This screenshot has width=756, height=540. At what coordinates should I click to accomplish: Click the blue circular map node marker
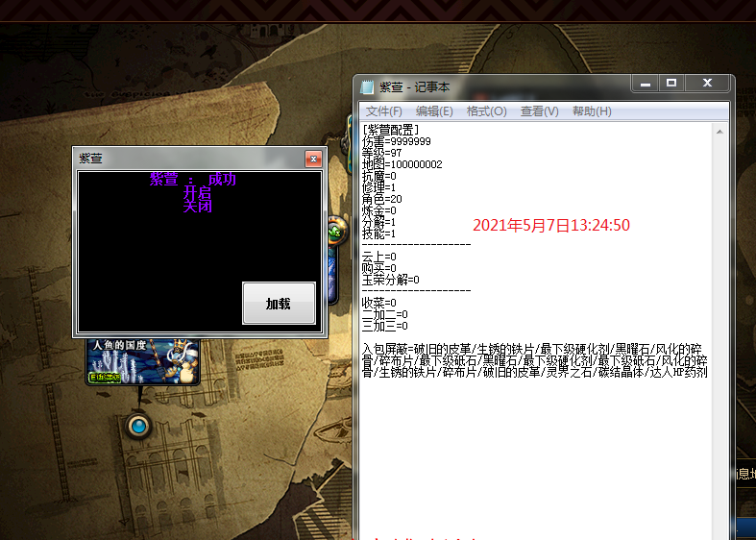pos(139,425)
